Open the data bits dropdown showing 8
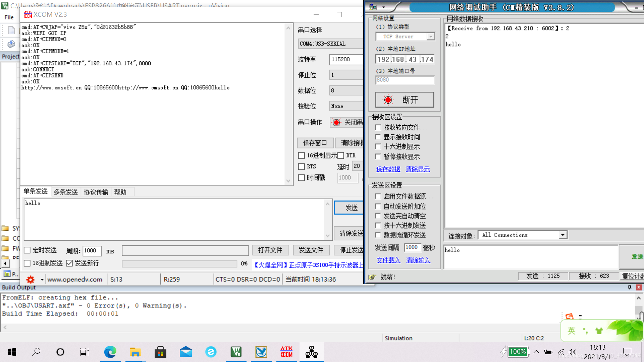 [x=346, y=90]
